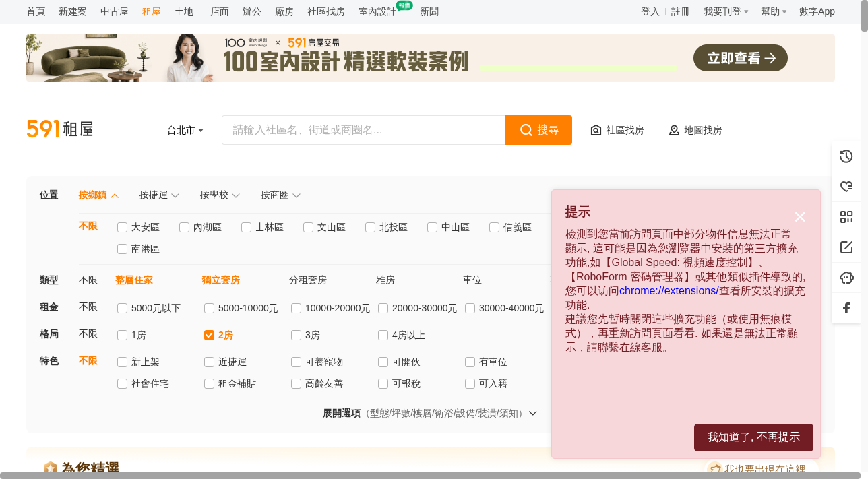Click the vertical page scrollbar thumb

pyautogui.click(x=865, y=17)
